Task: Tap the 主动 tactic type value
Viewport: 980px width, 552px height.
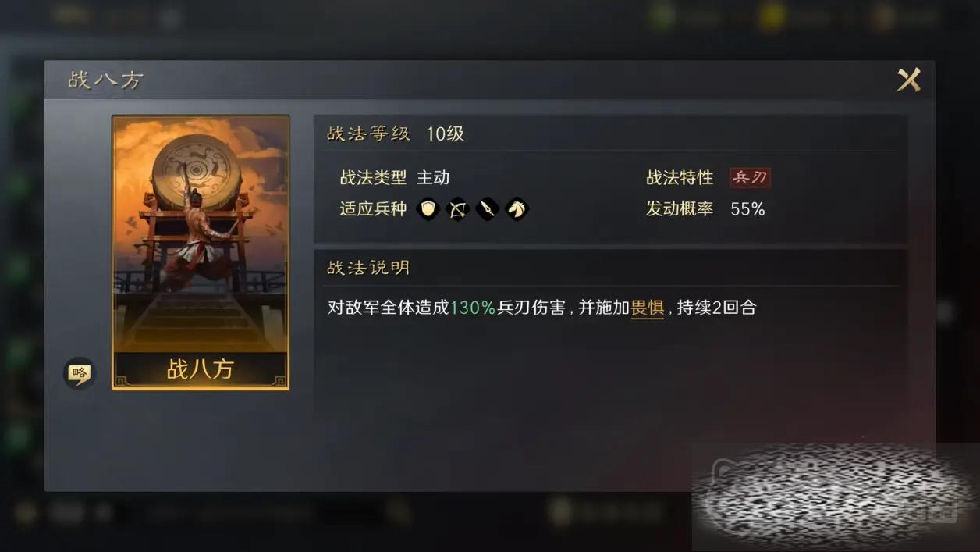Action: pyautogui.click(x=433, y=177)
